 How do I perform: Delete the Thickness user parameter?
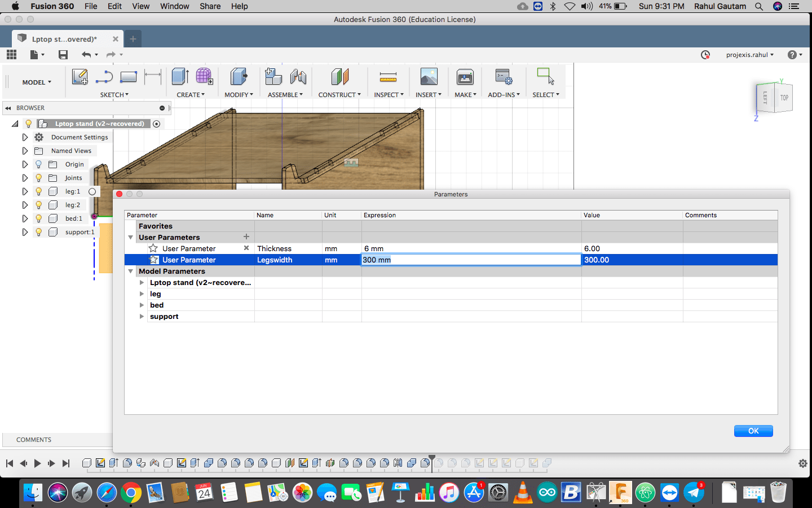click(x=246, y=248)
